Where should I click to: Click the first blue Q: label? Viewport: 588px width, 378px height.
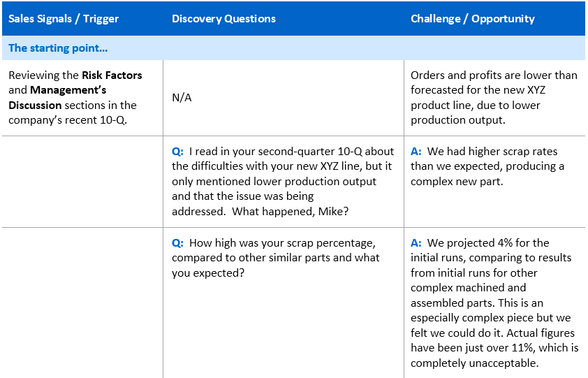tap(177, 152)
